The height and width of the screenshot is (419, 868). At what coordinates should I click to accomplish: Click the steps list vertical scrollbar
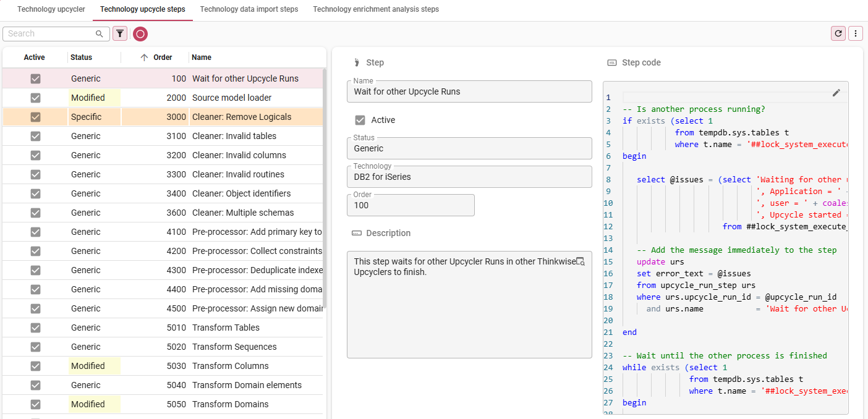pos(324,185)
